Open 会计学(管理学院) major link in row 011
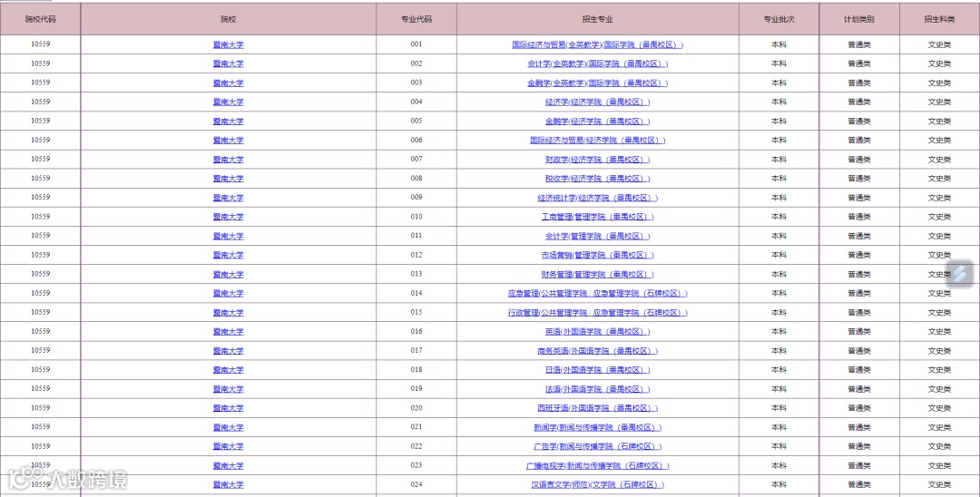The height and width of the screenshot is (497, 980). click(x=597, y=236)
